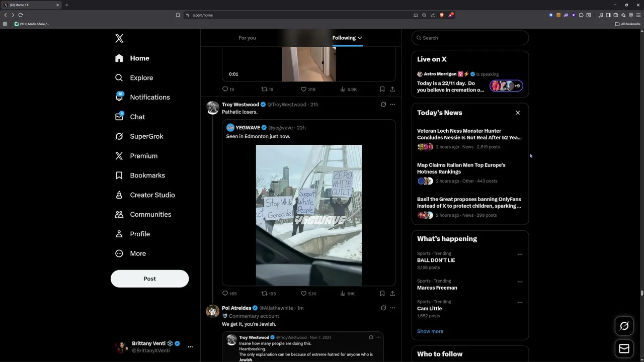Image resolution: width=644 pixels, height=362 pixels.
Task: Open the SuperGrok icon in the sidebar
Action: pyautogui.click(x=119, y=136)
